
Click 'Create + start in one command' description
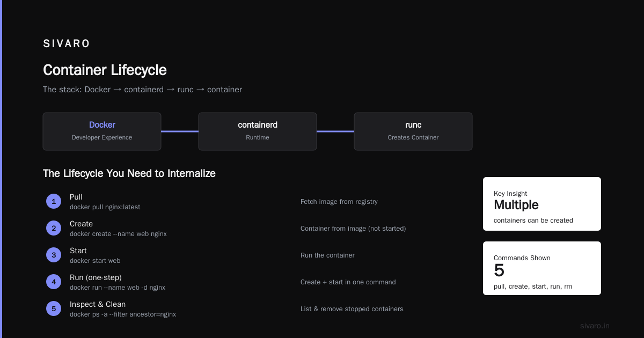[x=348, y=282]
